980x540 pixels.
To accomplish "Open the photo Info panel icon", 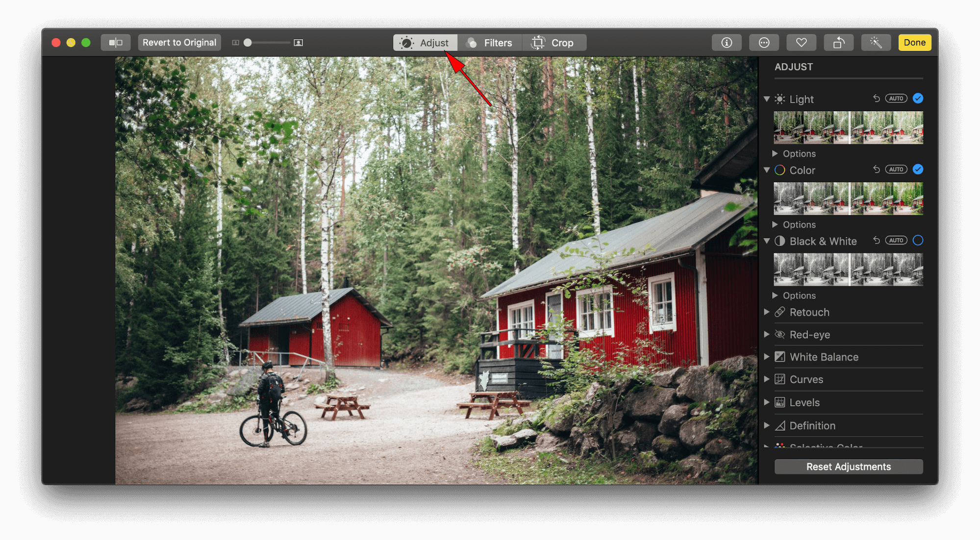I will [727, 43].
